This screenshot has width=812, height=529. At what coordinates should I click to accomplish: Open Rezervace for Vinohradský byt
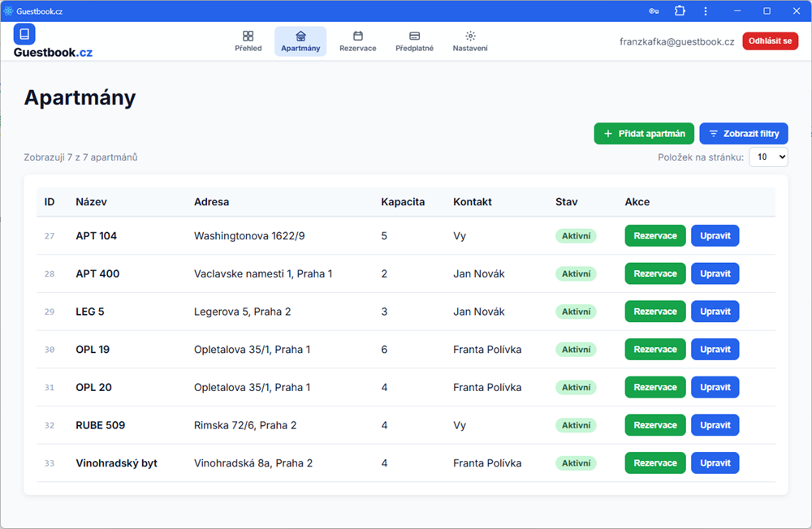(x=655, y=462)
